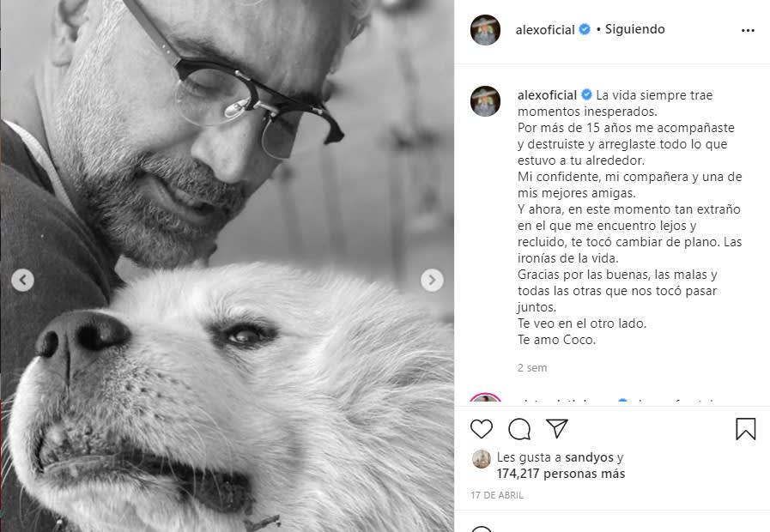Viewport: 770px width, 532px height.
Task: Click the 2 sem caption timestamp
Action: pyautogui.click(x=532, y=367)
